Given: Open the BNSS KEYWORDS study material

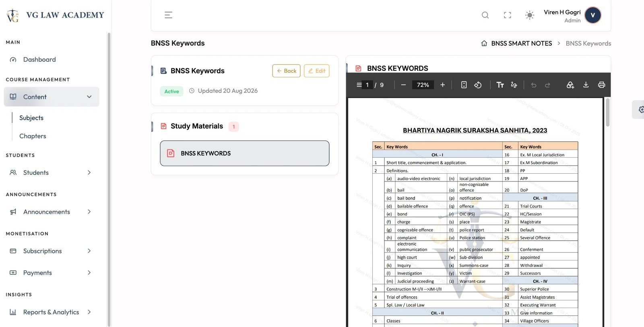Looking at the screenshot, I should (245, 153).
